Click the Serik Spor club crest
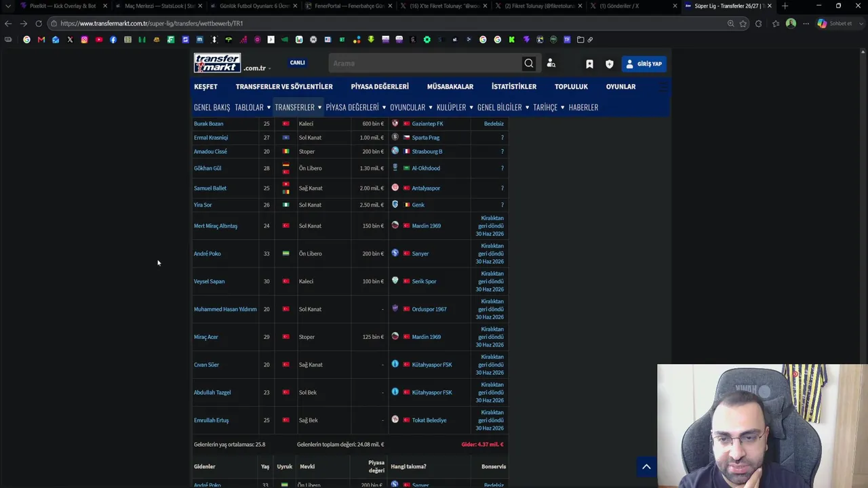 [395, 281]
